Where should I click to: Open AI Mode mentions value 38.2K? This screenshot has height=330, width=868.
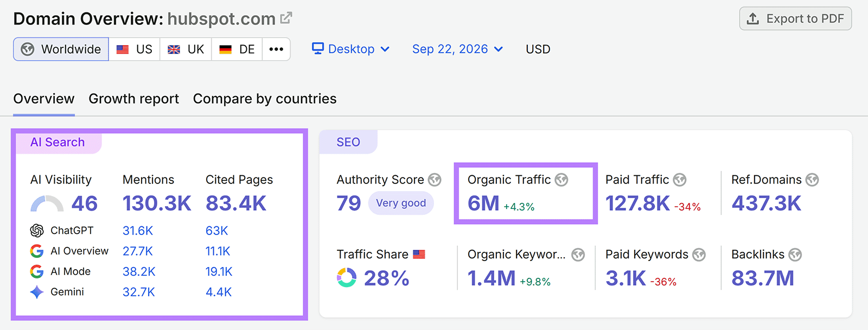[x=139, y=271]
